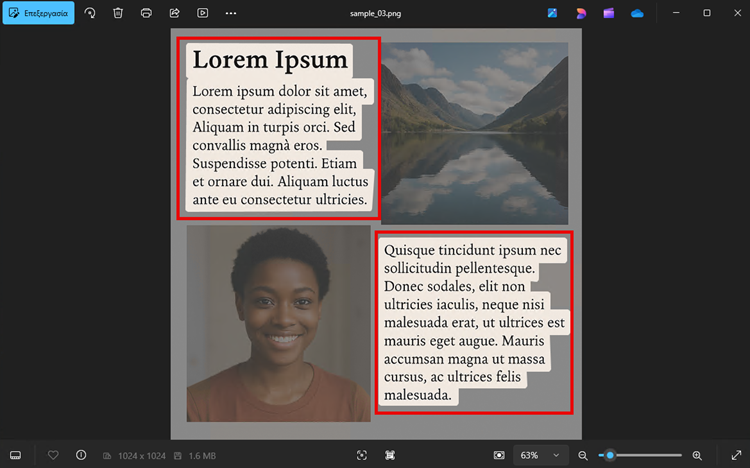Screen dimensions: 750x468
Task: Click the fit to window icon
Action: click(499, 455)
